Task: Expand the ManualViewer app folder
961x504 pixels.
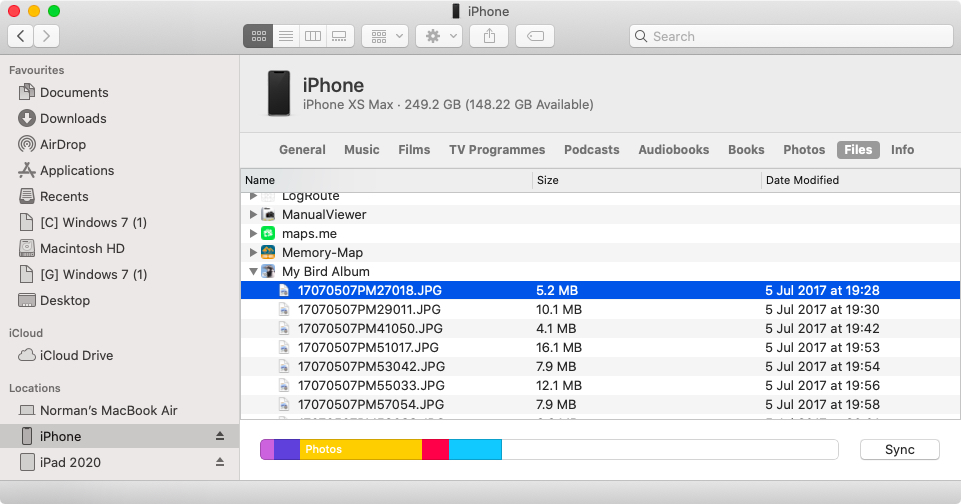Action: 254,215
